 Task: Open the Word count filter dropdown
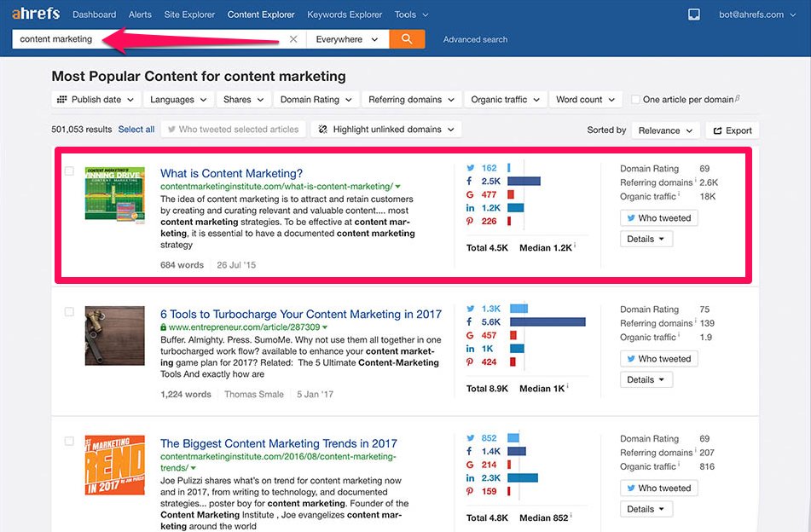pyautogui.click(x=586, y=99)
